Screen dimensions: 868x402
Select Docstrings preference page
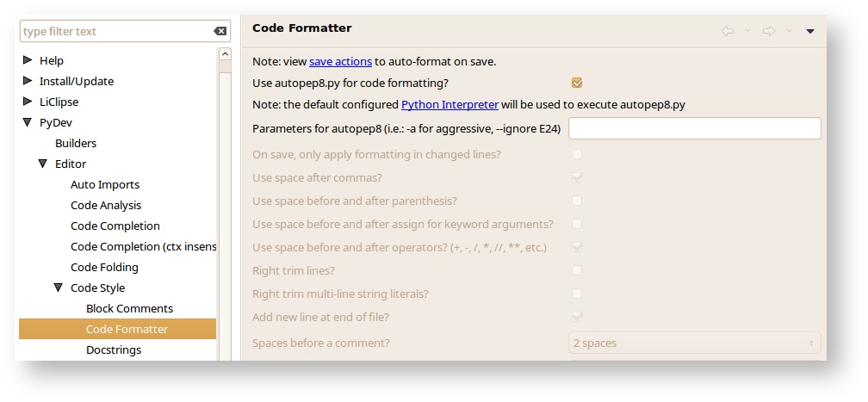point(114,350)
